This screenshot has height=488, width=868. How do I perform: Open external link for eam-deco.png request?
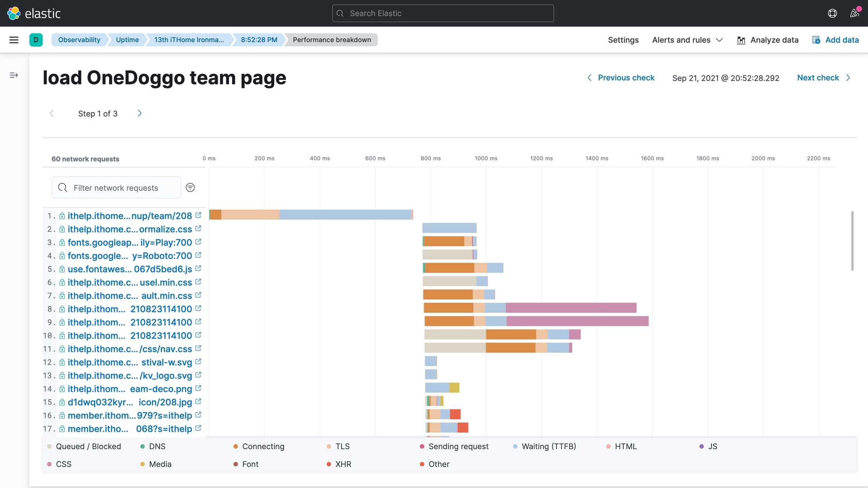(x=198, y=388)
